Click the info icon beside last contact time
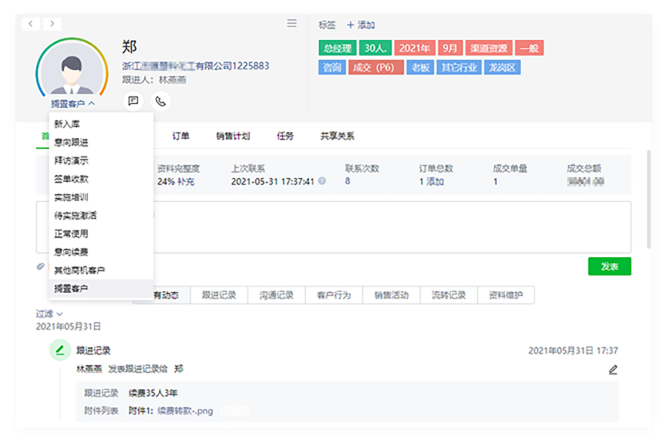 pos(323,182)
